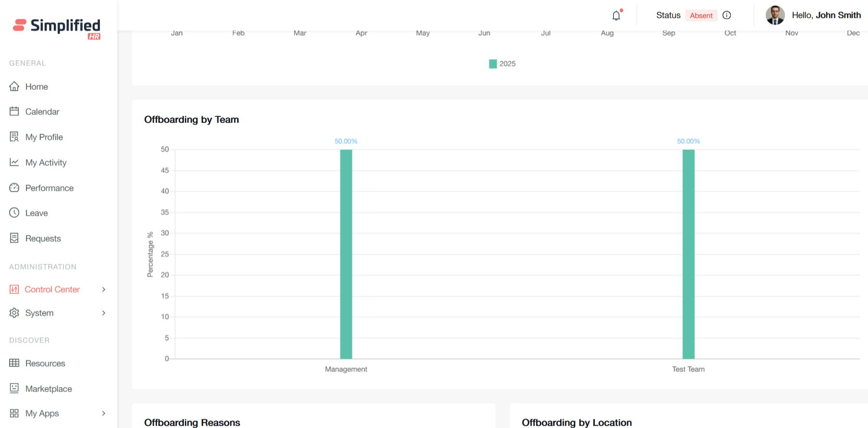Screen dimensions: 868x428
Task: Expand the My Apps submenu chevron
Action: 104,414
